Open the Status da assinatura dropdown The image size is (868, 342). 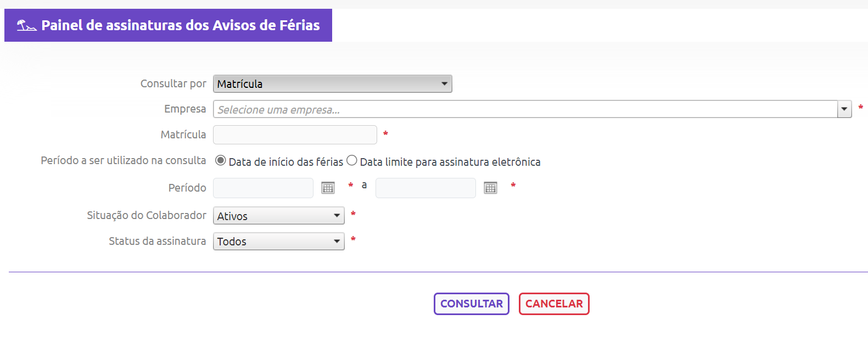tap(278, 241)
